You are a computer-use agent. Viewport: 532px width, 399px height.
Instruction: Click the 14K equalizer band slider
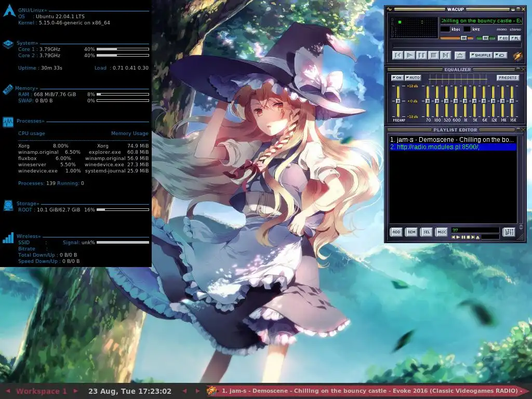click(503, 101)
